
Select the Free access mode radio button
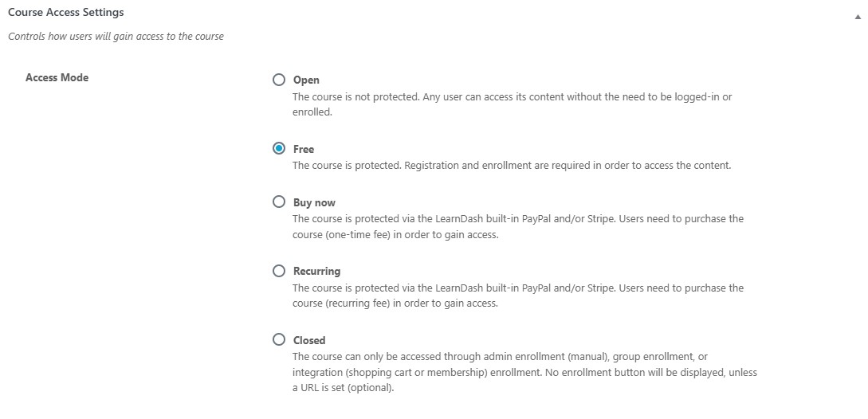click(x=279, y=149)
